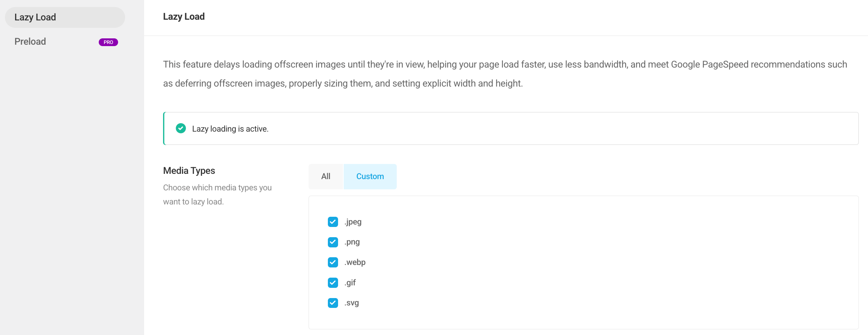Click the Media Types section heading

pos(189,171)
